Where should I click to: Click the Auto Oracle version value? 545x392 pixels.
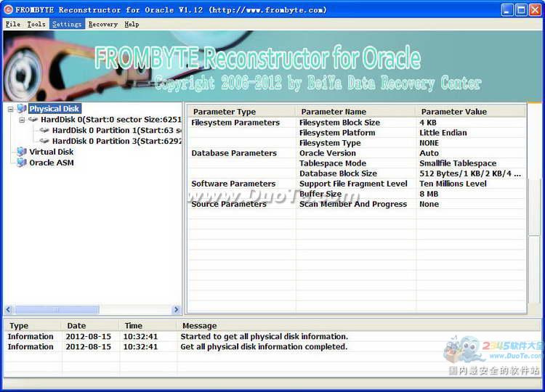[x=429, y=153]
